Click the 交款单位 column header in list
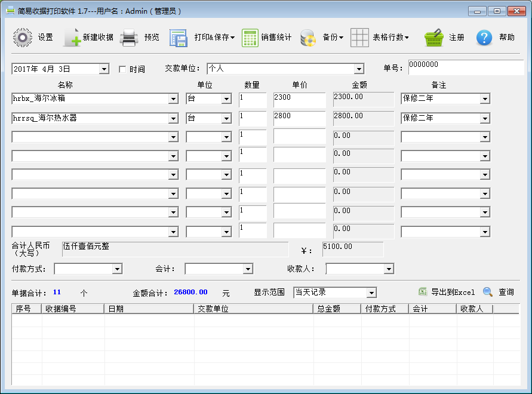Image resolution: width=532 pixels, height=394 pixels. [x=253, y=309]
